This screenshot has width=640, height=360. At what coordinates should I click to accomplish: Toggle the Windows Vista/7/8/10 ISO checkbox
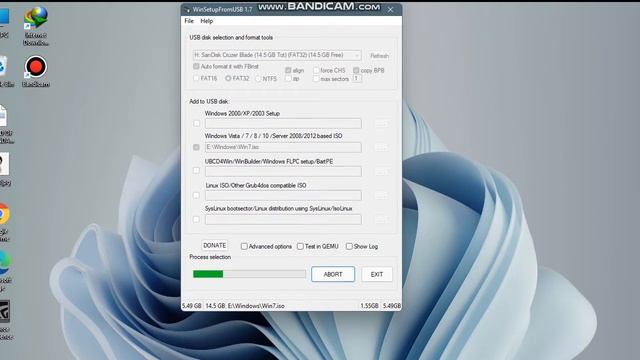196,147
